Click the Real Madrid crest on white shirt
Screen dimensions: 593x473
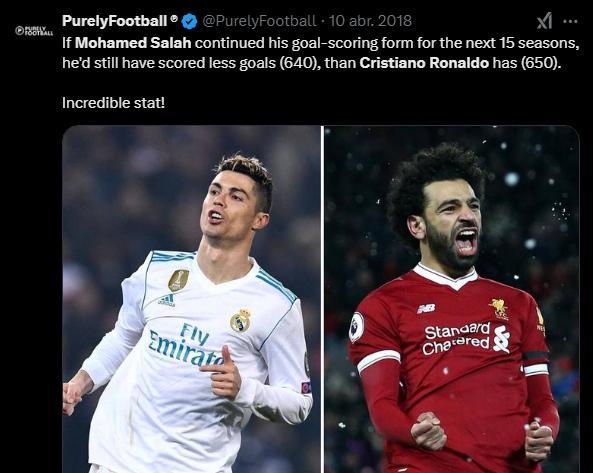point(241,321)
